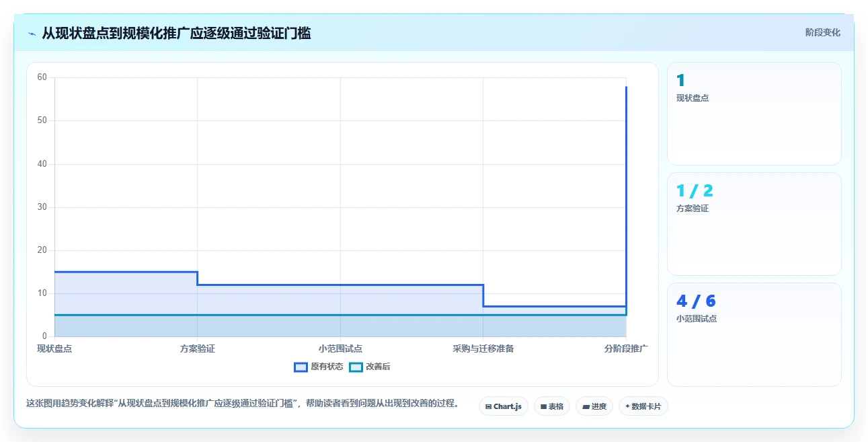This screenshot has height=442, width=868.
Task: Open the 现状盘点 data card
Action: pos(754,114)
